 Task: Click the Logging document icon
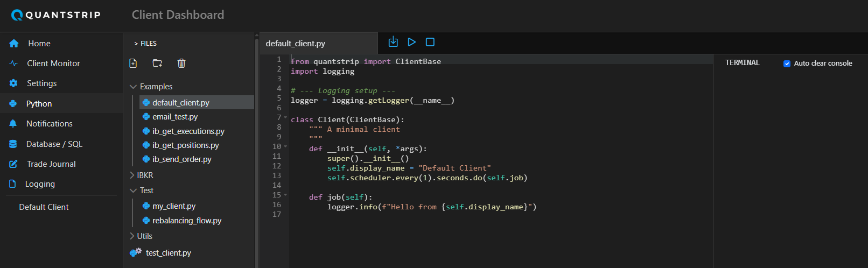pyautogui.click(x=12, y=184)
